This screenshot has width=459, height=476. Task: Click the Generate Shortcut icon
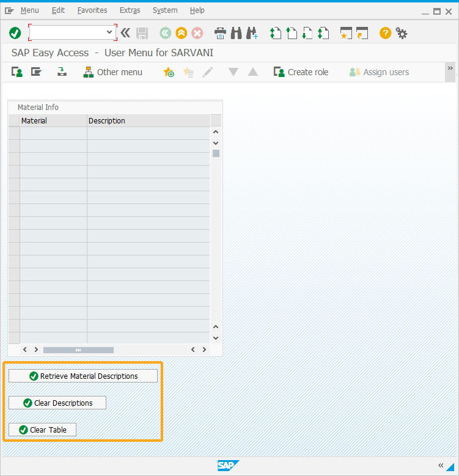(x=362, y=33)
